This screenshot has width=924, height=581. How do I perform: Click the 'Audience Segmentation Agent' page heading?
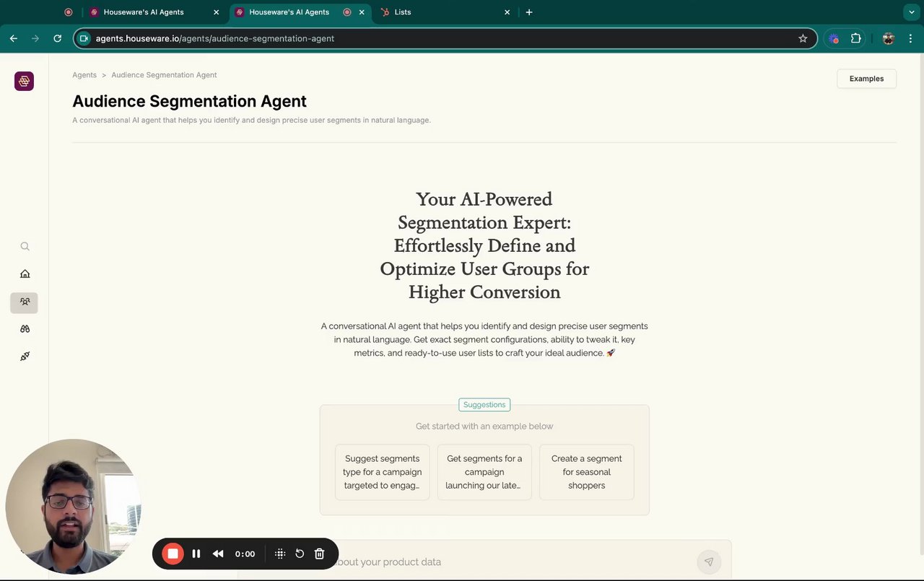189,101
